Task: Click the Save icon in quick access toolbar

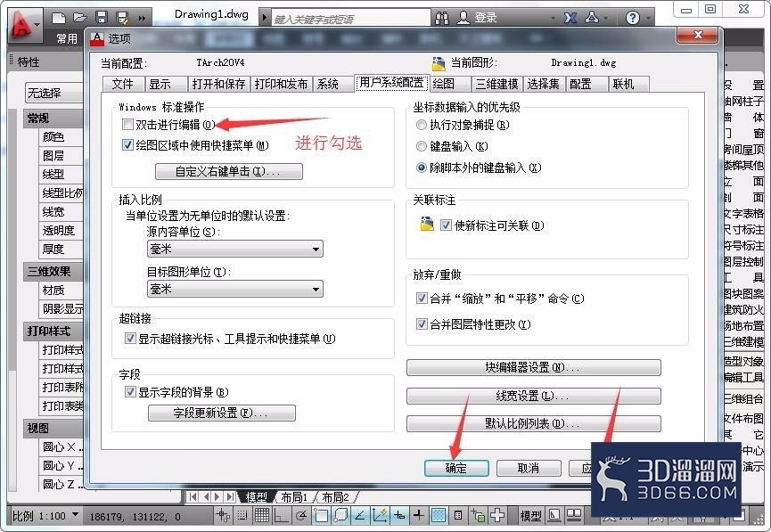Action: coord(102,18)
